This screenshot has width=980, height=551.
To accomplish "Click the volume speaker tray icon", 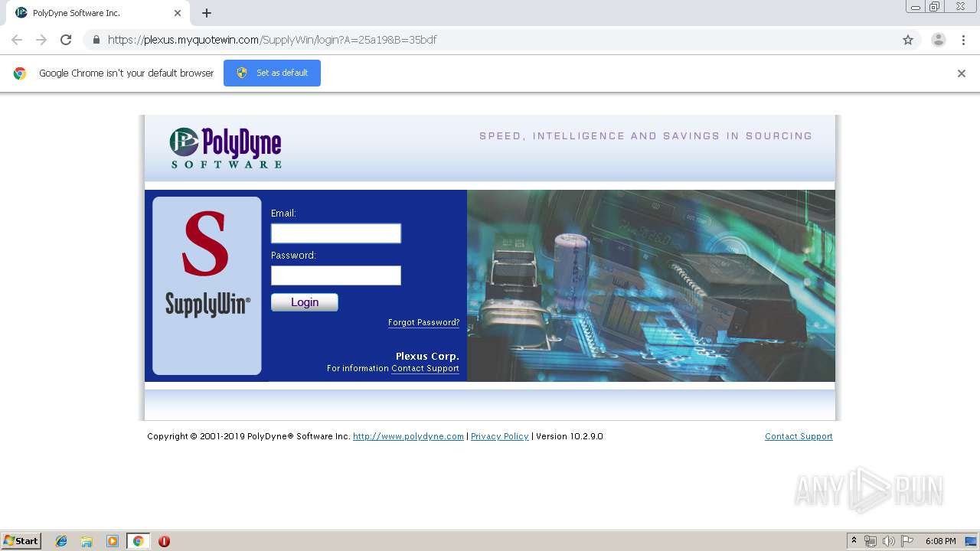I will point(888,541).
